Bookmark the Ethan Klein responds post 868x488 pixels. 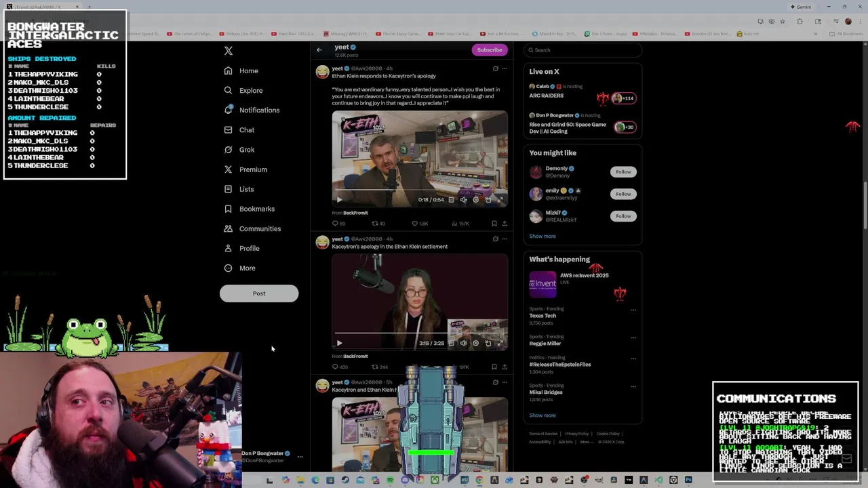pos(494,223)
